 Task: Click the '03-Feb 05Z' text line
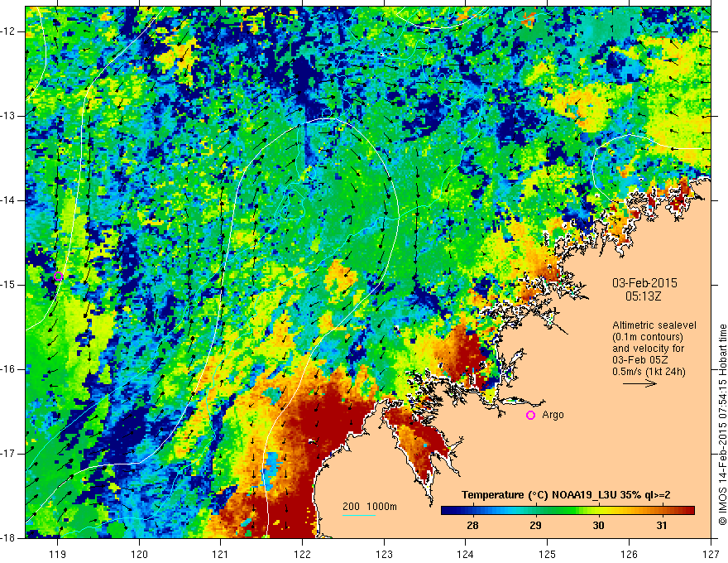642,360
